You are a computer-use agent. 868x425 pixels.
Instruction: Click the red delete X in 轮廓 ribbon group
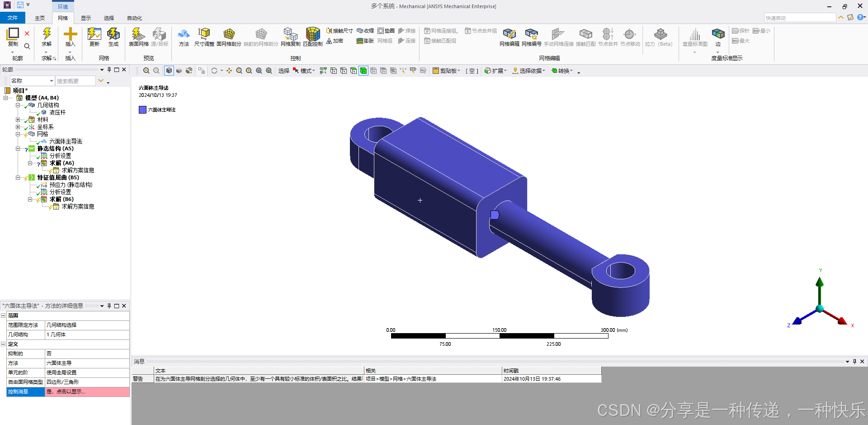pyautogui.click(x=27, y=33)
